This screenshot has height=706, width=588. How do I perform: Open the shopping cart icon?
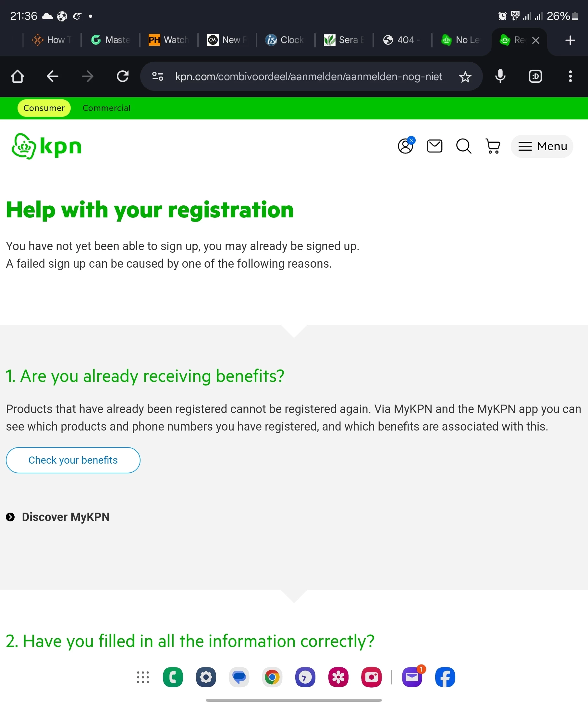493,146
